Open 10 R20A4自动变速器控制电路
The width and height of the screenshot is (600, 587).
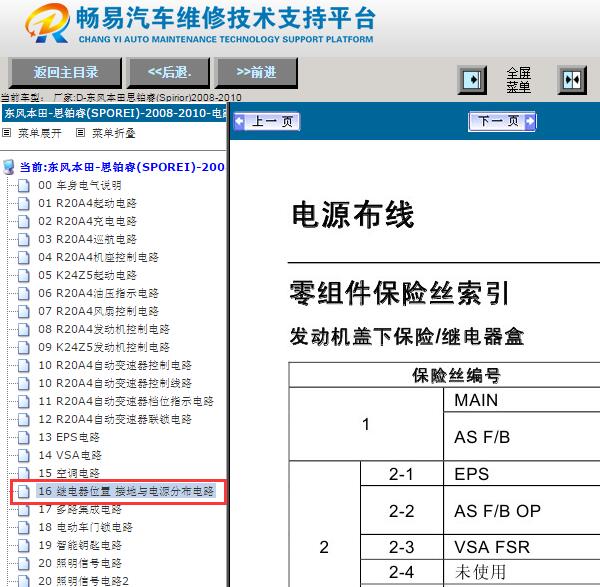click(x=115, y=365)
